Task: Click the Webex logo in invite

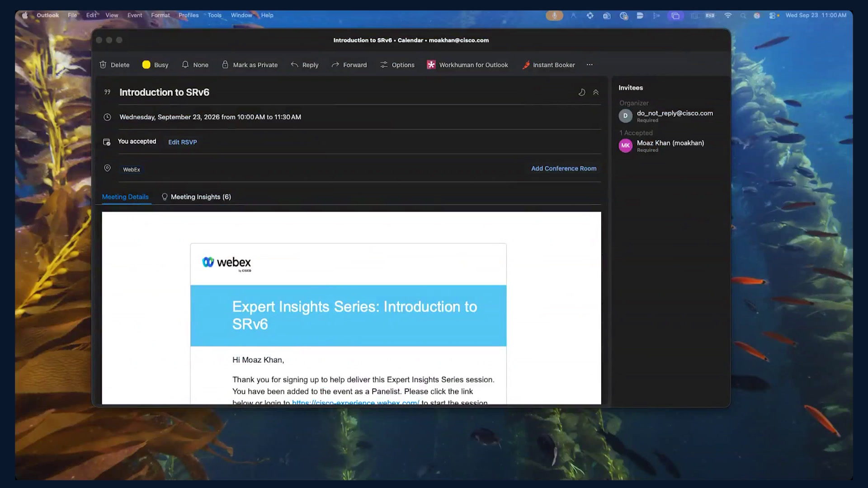Action: 226,263
